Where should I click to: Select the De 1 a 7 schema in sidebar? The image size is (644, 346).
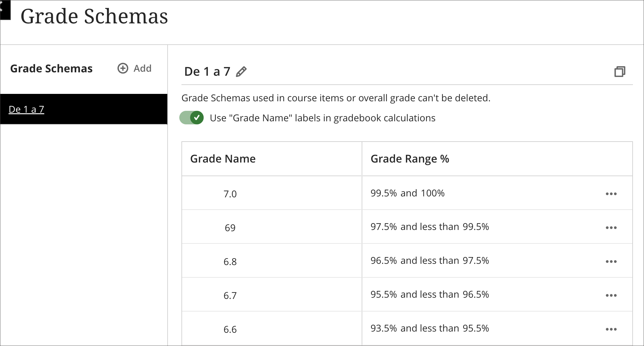pos(26,109)
